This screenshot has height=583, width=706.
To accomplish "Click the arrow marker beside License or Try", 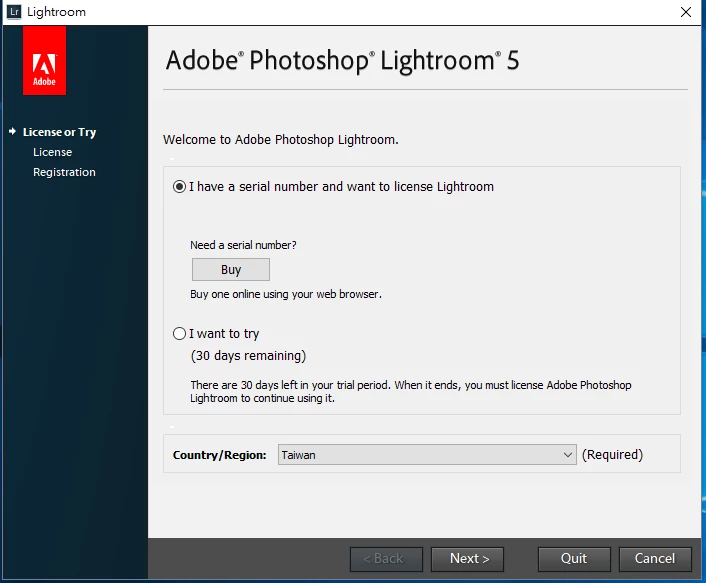I will pos(12,131).
